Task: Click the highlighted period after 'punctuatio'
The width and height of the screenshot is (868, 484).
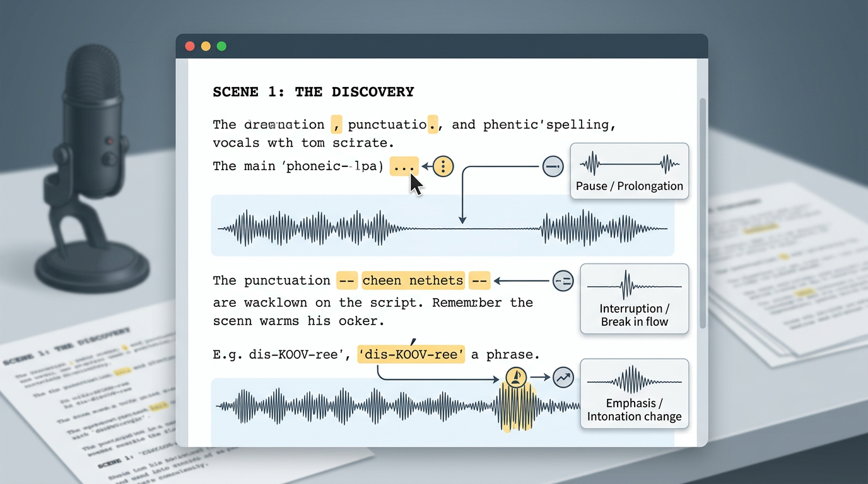Action: pos(433,125)
